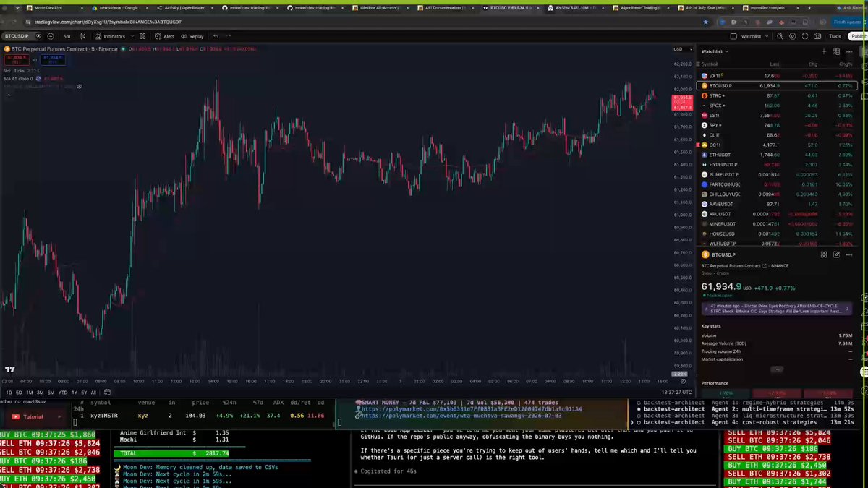Click the red SELL price button

pyautogui.click(x=15, y=59)
